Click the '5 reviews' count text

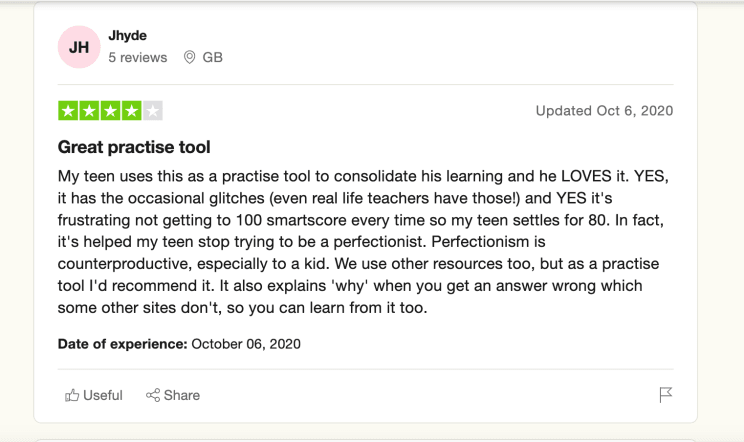(137, 58)
